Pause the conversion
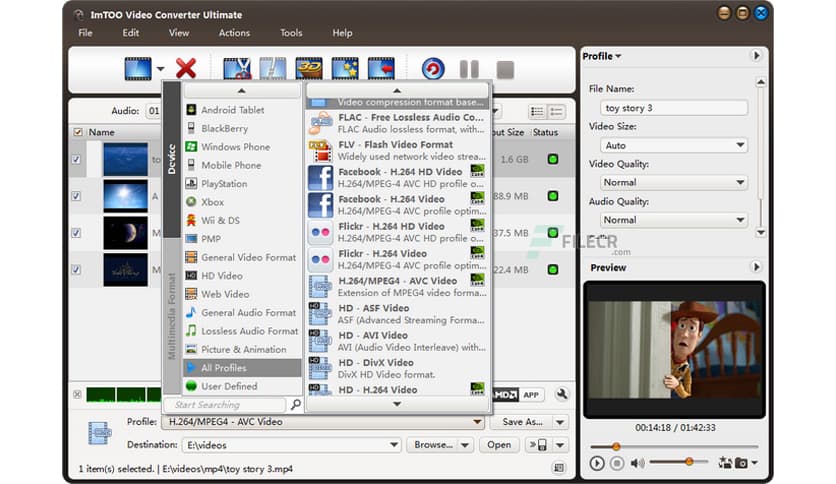The image size is (836, 484). click(469, 69)
